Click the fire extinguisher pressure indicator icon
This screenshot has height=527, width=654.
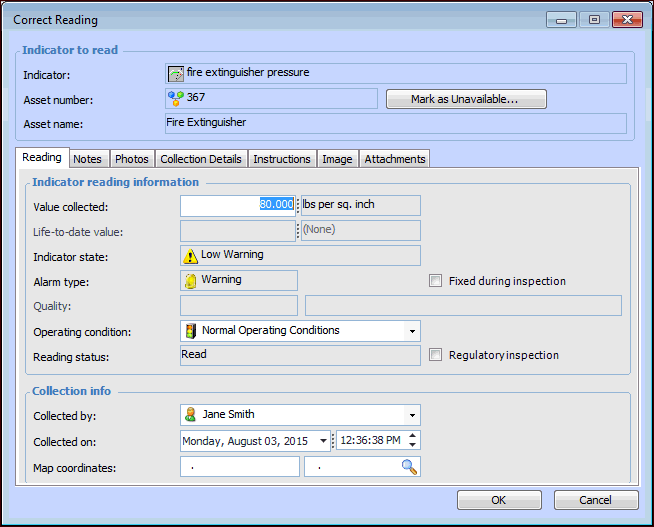click(176, 73)
